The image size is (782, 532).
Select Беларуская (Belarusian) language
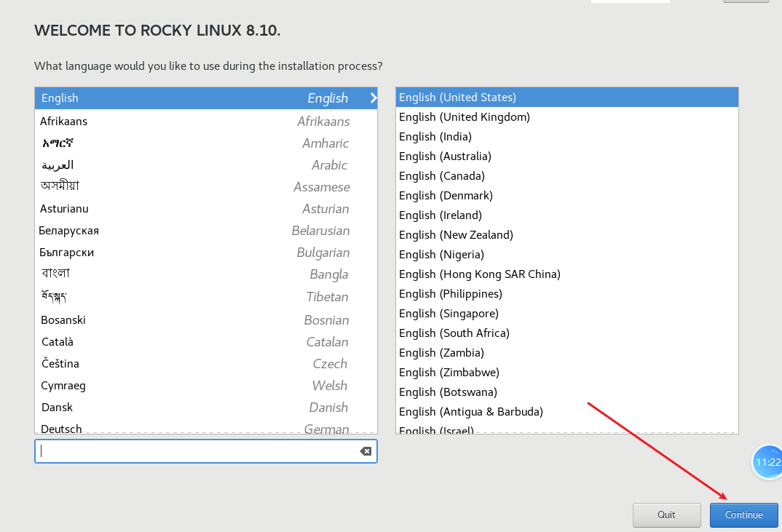(x=206, y=231)
